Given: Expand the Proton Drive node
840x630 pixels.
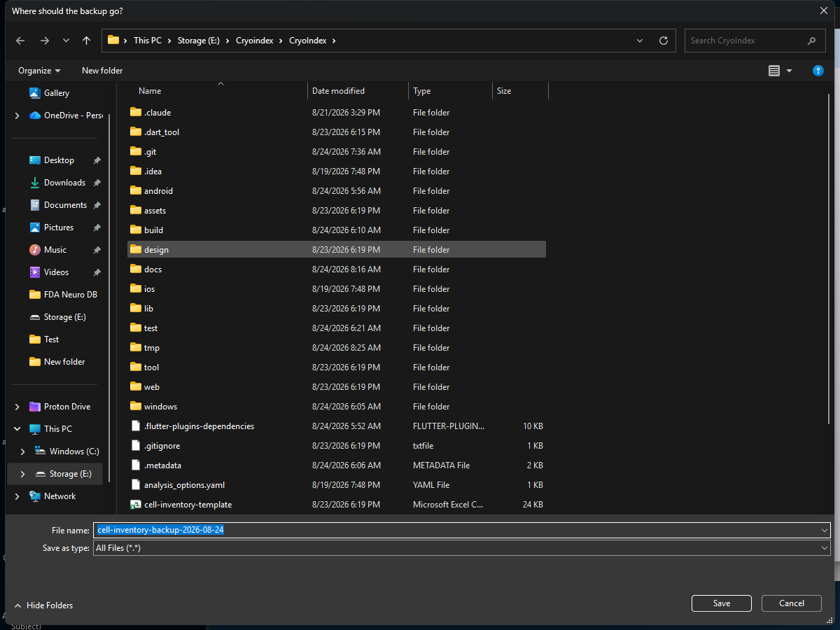Looking at the screenshot, I should [x=17, y=407].
